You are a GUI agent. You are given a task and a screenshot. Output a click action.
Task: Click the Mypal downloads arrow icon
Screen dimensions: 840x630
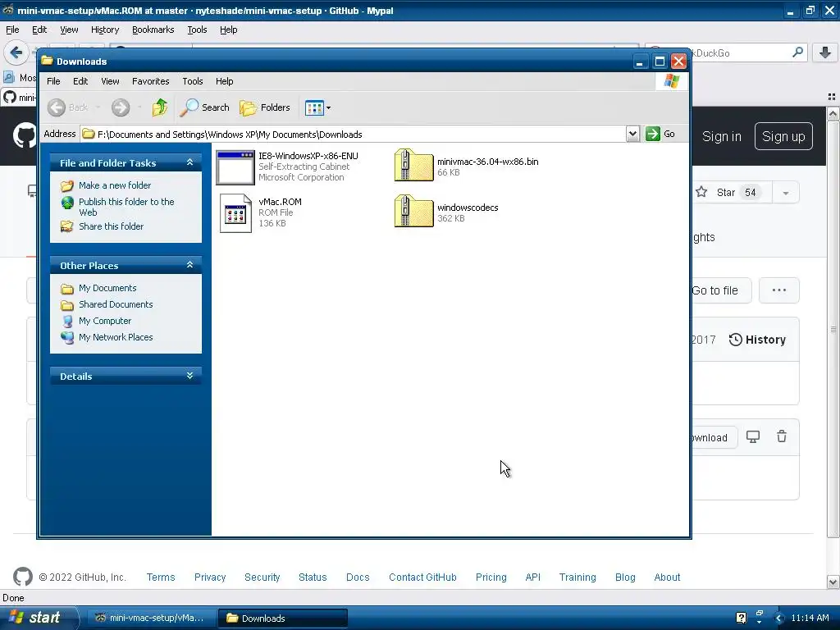click(x=825, y=52)
